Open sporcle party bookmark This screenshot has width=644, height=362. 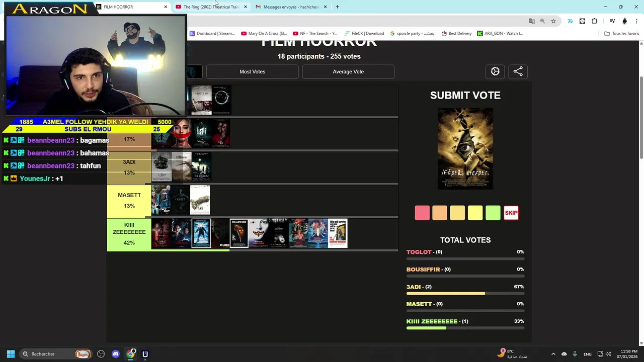pos(412,34)
